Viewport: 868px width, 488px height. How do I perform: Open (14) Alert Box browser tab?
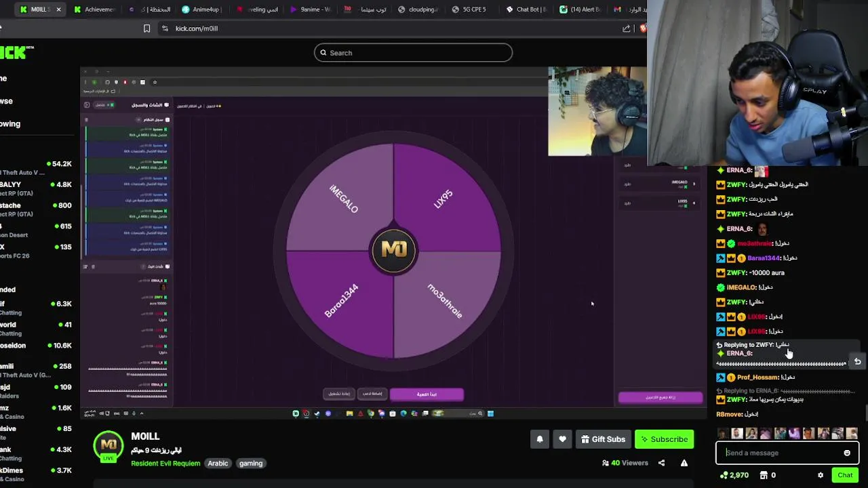[580, 9]
